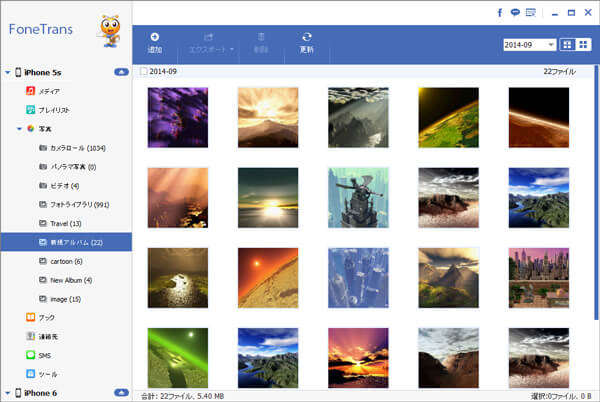600x402 pixels.
Task: Switch to large grid thumbnail view
Action: [569, 45]
